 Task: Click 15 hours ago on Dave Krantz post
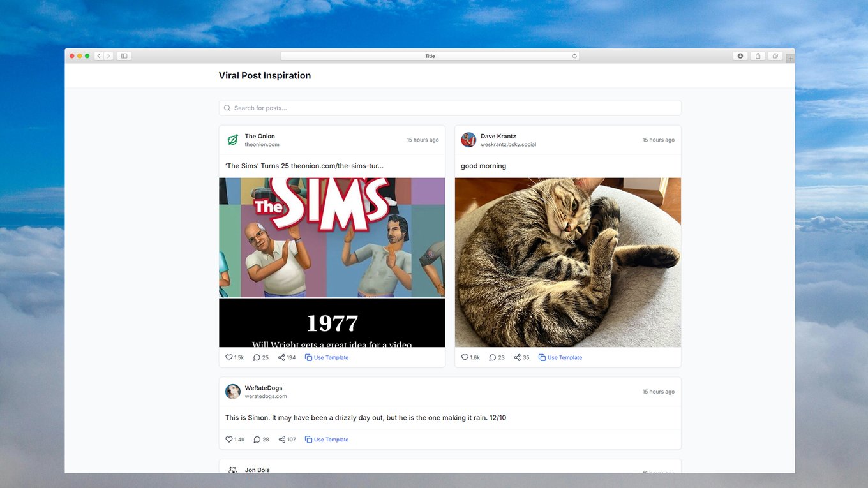[x=659, y=140]
